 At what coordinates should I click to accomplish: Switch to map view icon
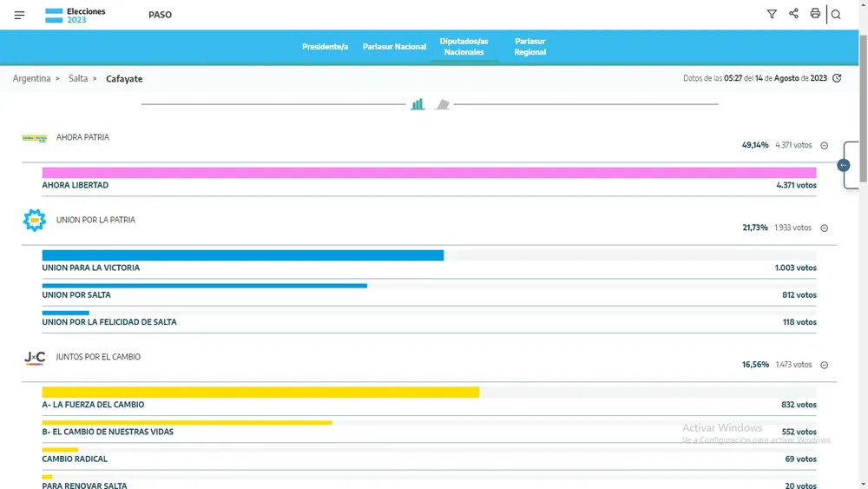click(x=443, y=104)
